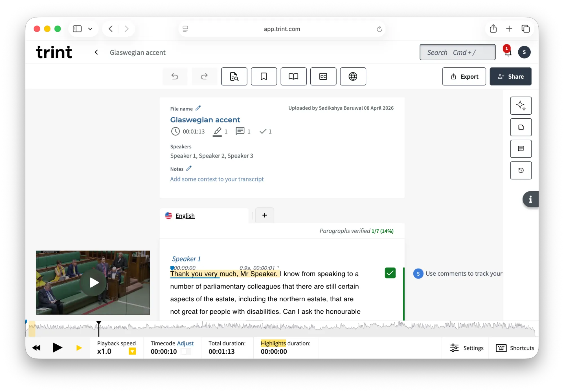Open the find and replace tool
The image size is (564, 392).
[x=234, y=76]
